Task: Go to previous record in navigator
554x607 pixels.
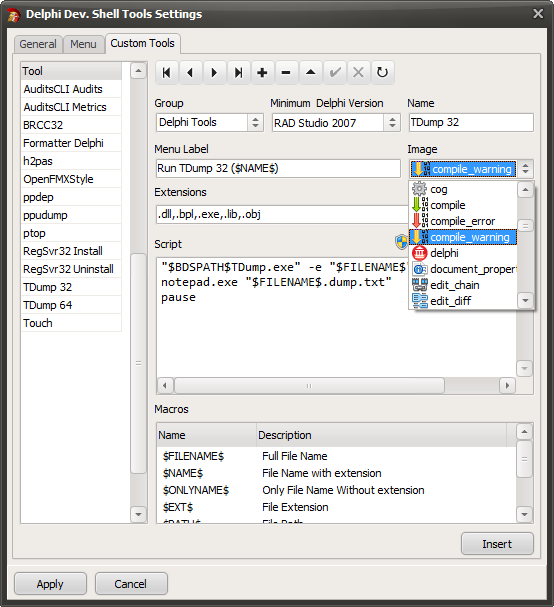Action: click(x=190, y=72)
